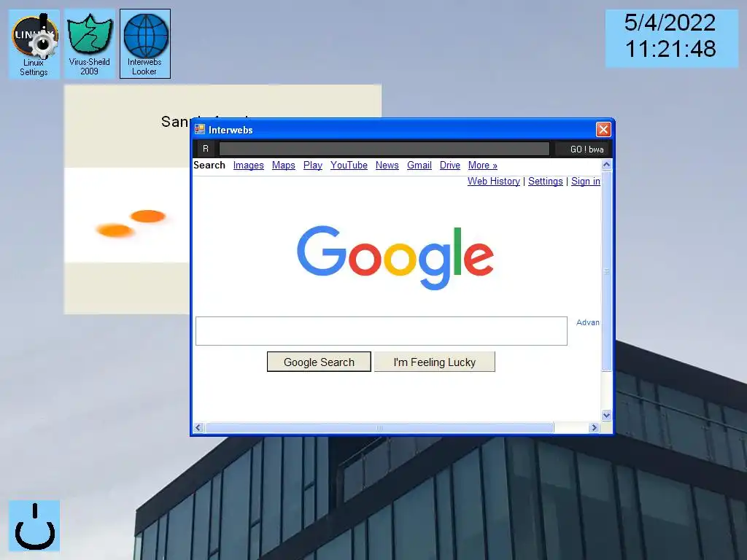The height and width of the screenshot is (560, 747).
Task: Open the Web History link
Action: 494,182
